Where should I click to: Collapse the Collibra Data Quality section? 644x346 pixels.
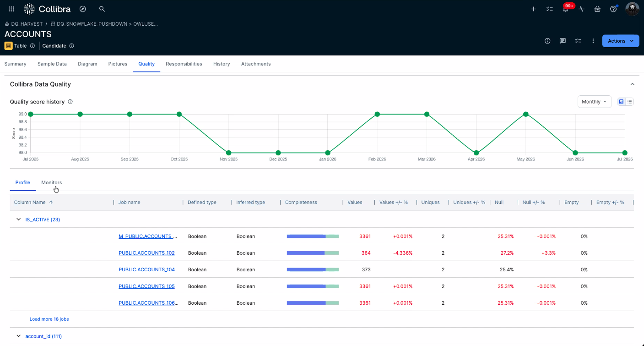coord(633,84)
